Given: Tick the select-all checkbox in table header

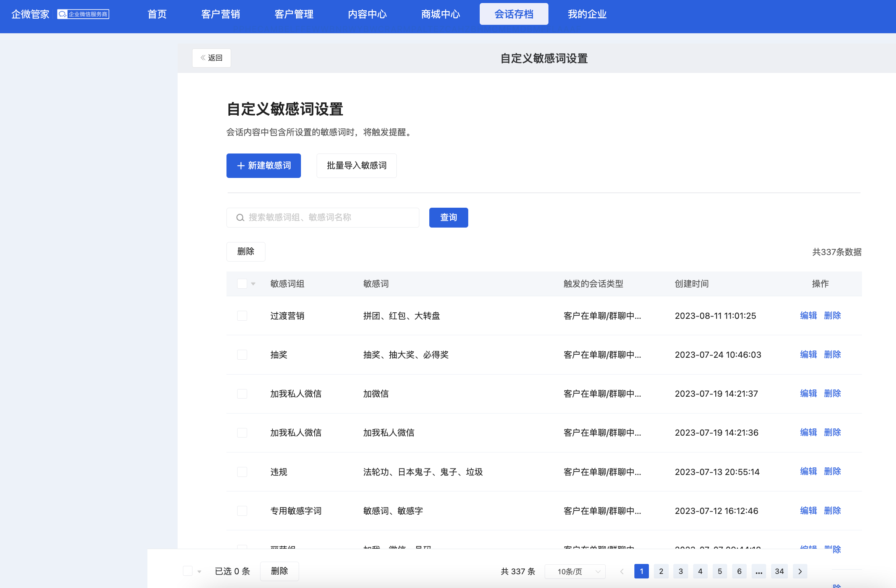Looking at the screenshot, I should (242, 284).
